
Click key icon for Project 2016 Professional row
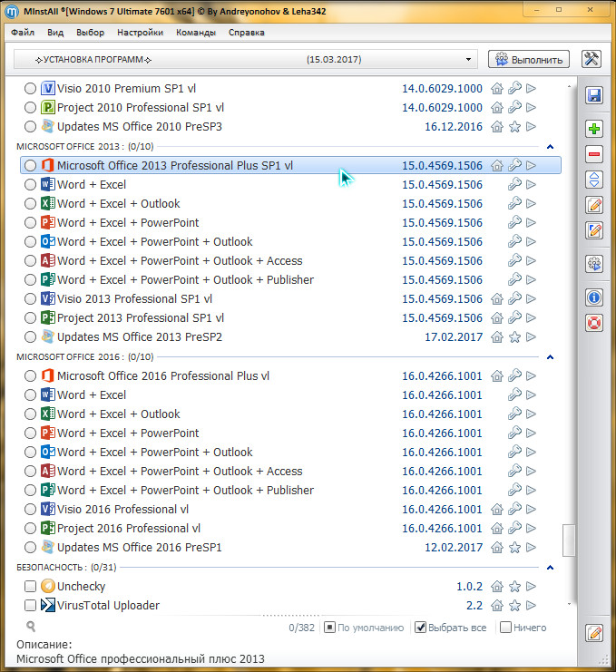(514, 528)
